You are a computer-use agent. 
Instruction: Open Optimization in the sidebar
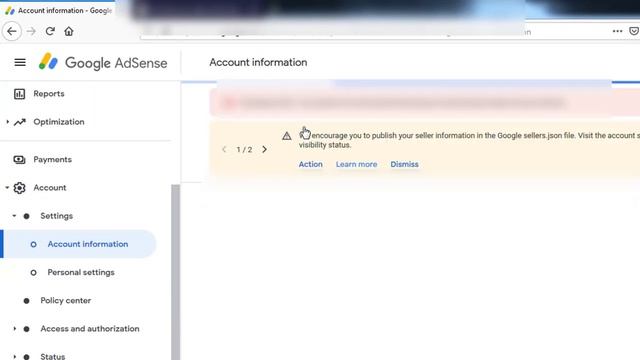point(59,122)
